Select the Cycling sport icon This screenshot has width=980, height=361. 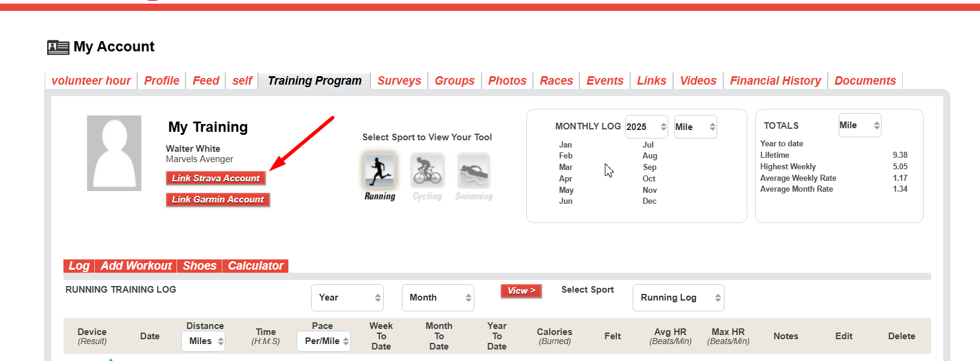tap(427, 171)
